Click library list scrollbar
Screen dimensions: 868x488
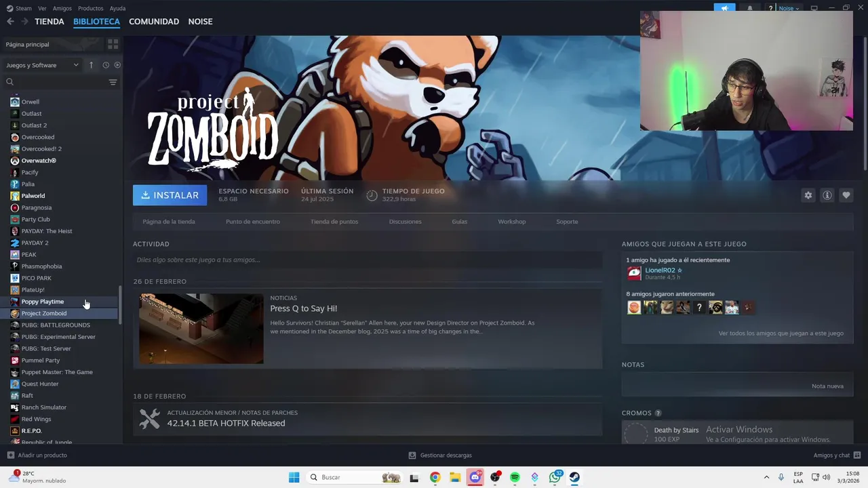coord(121,305)
